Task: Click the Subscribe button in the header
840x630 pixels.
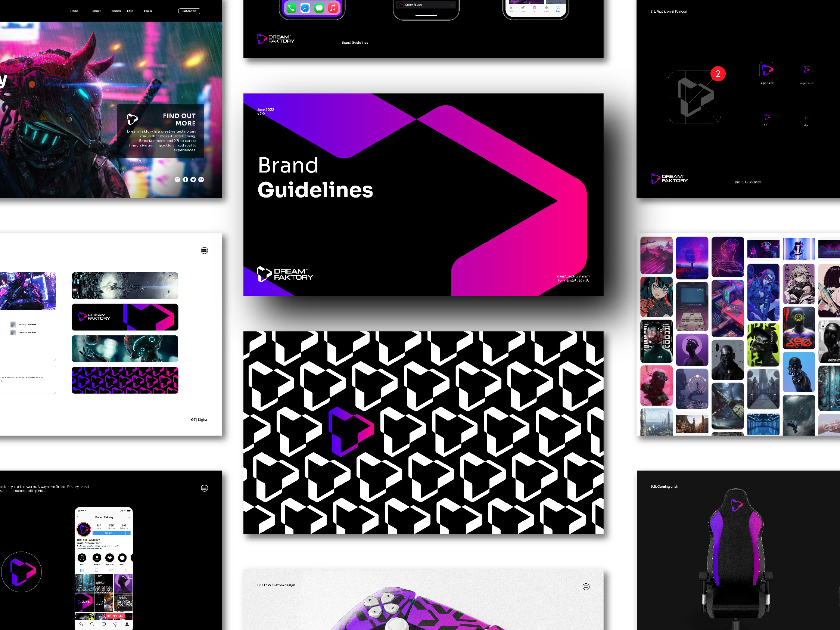Action: click(190, 11)
